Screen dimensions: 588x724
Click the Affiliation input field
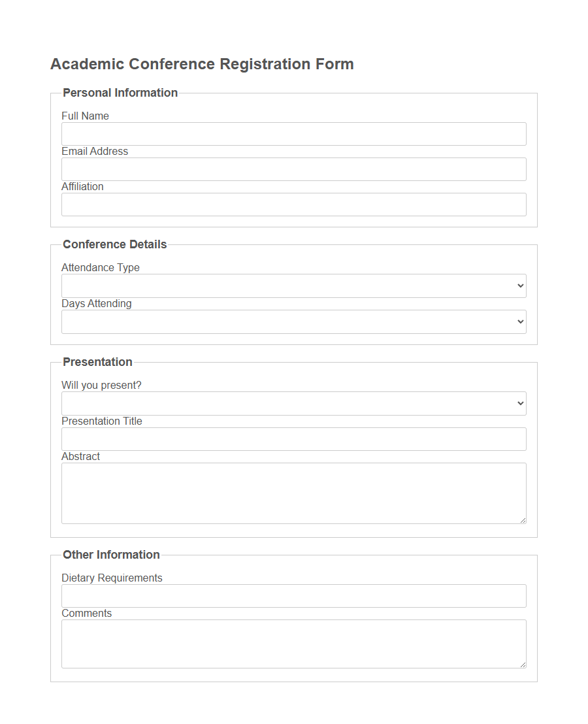[293, 205]
